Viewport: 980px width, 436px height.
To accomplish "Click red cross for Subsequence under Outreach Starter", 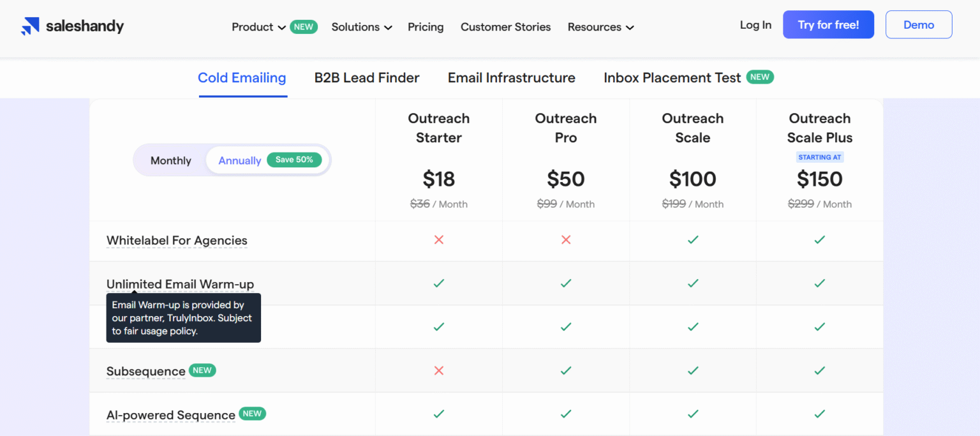I will point(438,371).
